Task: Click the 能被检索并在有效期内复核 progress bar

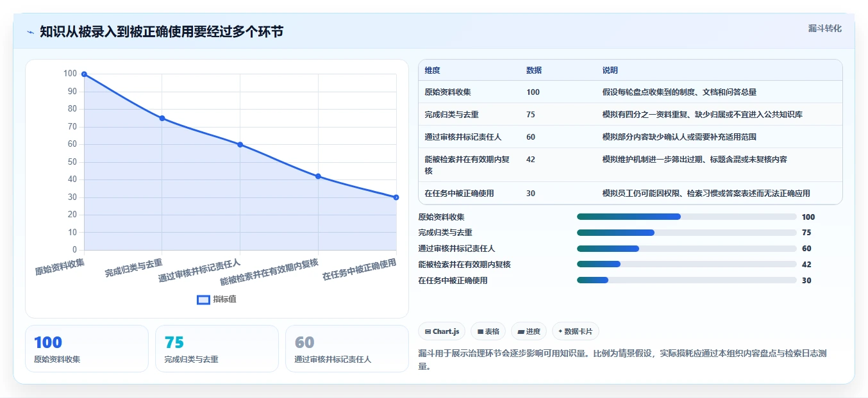Action: click(x=687, y=264)
